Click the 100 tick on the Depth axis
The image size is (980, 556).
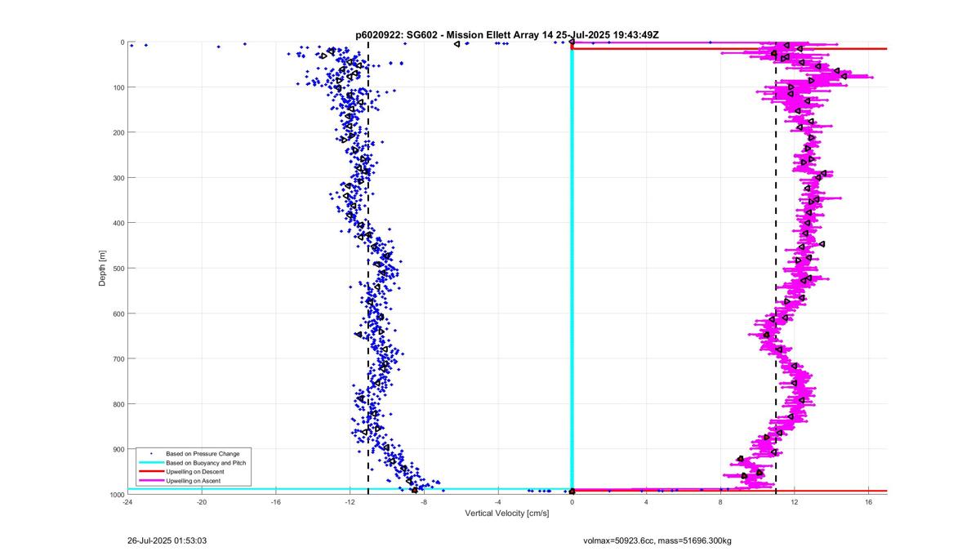pos(118,87)
